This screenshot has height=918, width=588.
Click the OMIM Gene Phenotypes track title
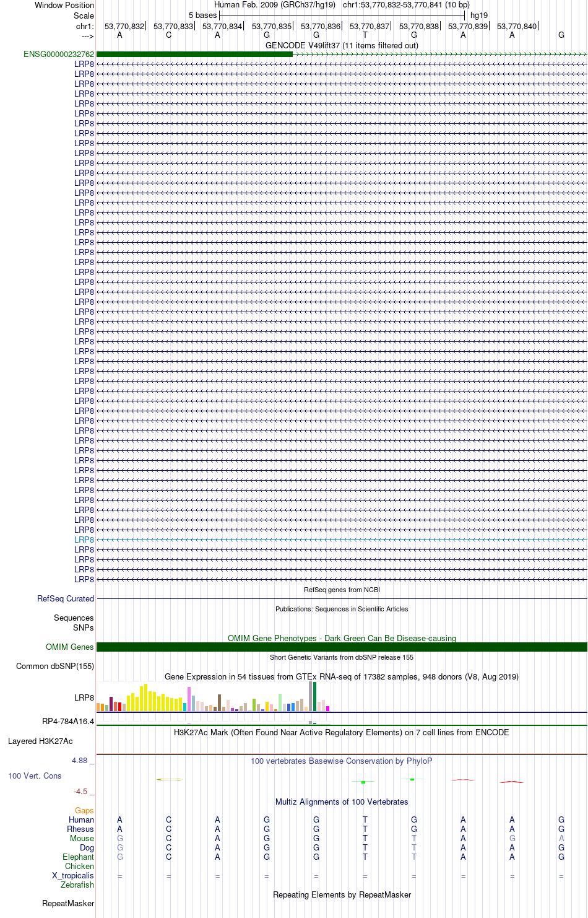(342, 639)
